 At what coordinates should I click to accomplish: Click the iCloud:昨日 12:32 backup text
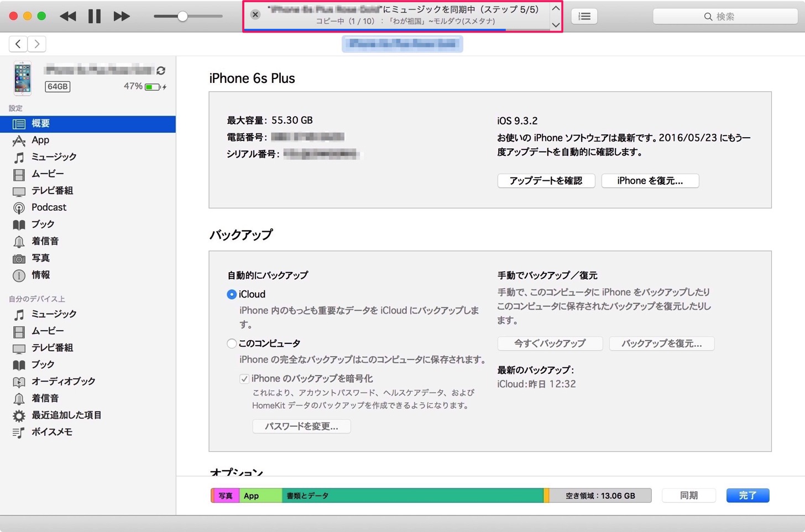[536, 384]
